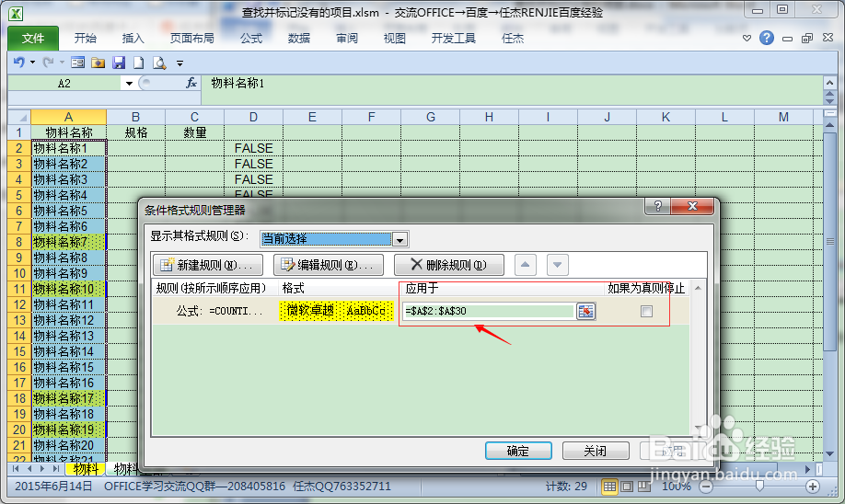
Task: Open the Help question mark icon in ribbon
Action: [x=767, y=38]
